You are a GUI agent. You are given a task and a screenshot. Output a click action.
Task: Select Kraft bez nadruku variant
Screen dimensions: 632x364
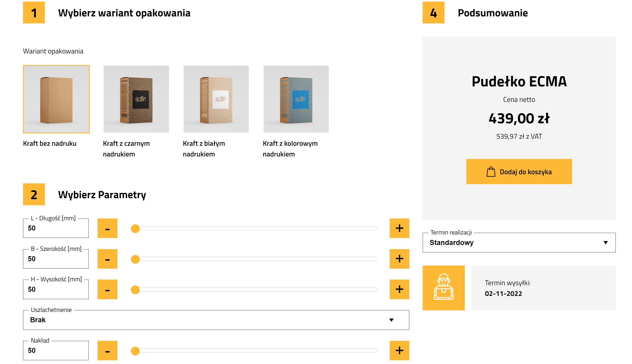click(56, 99)
